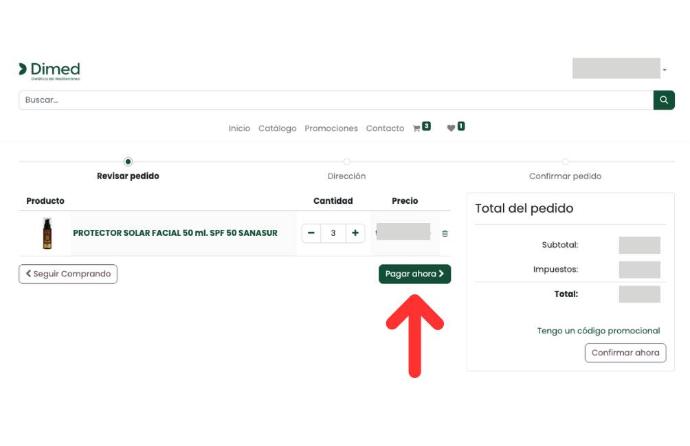Click the sunscreen product thumbnail
Viewport: 690px width, 446px height.
pos(46,233)
